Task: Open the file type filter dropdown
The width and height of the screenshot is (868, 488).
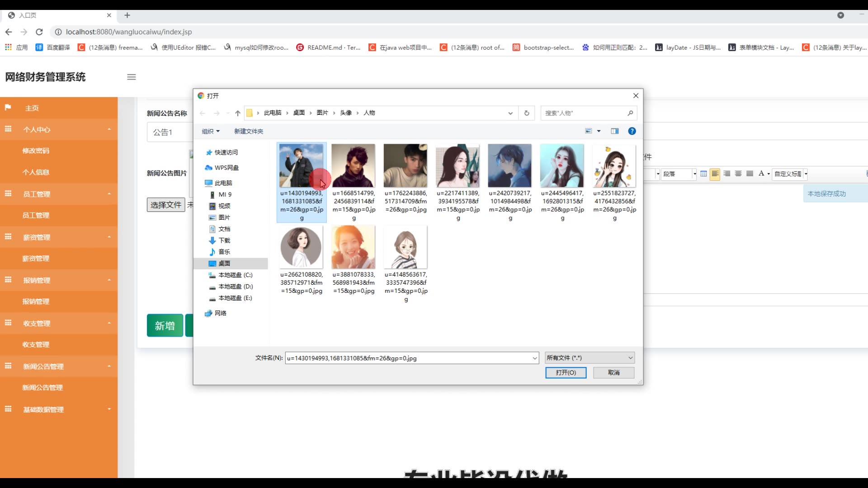Action: click(590, 358)
